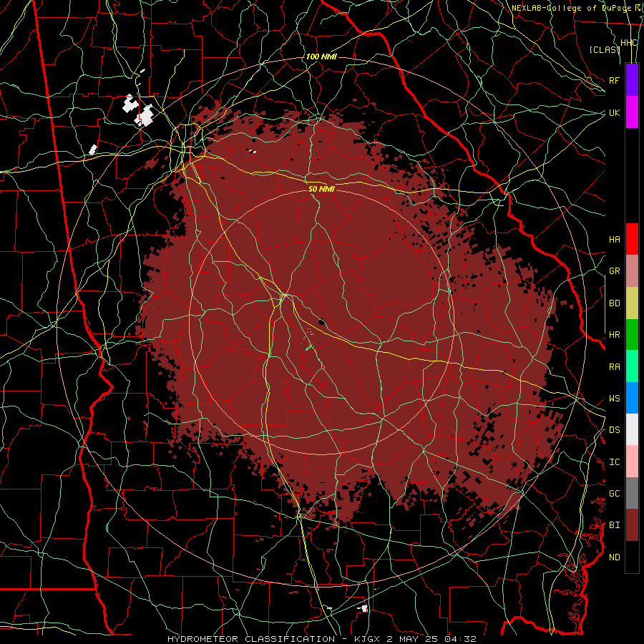Click the 100 NMI range ring label
Screen dimensions: 644x644
coord(321,57)
